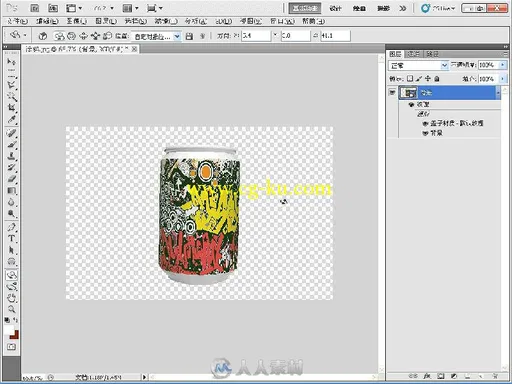Select the Blur tool
512x384 pixels.
tap(11, 202)
